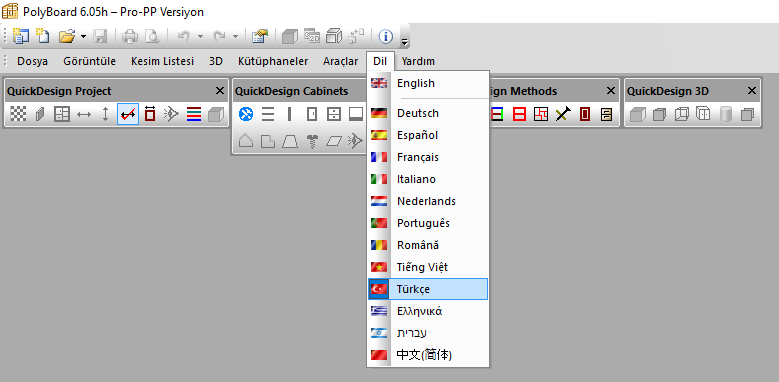The image size is (779, 382).
Task: Click the red maze pattern icon in Methods
Action: pyautogui.click(x=541, y=114)
